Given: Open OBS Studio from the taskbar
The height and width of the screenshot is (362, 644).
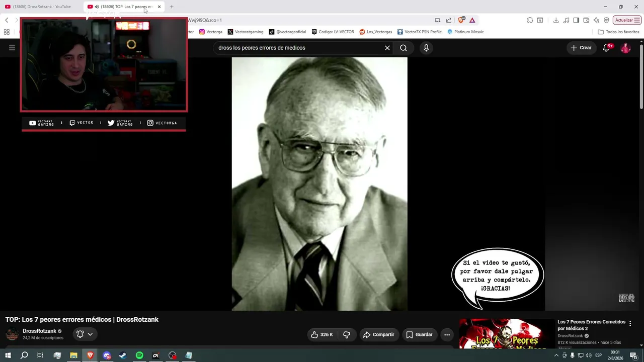Looking at the screenshot, I should pyautogui.click(x=173, y=355).
